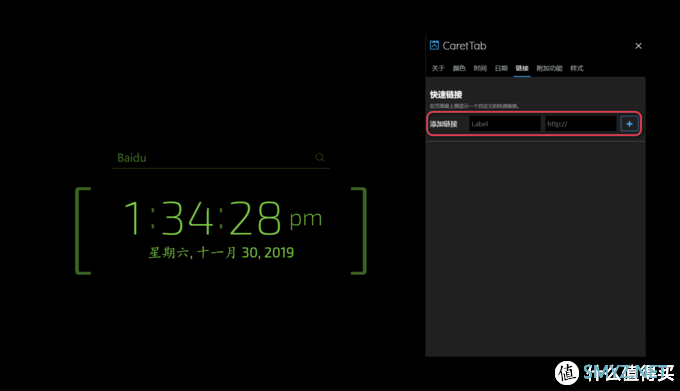Switch to the 样式 tab

(x=577, y=68)
